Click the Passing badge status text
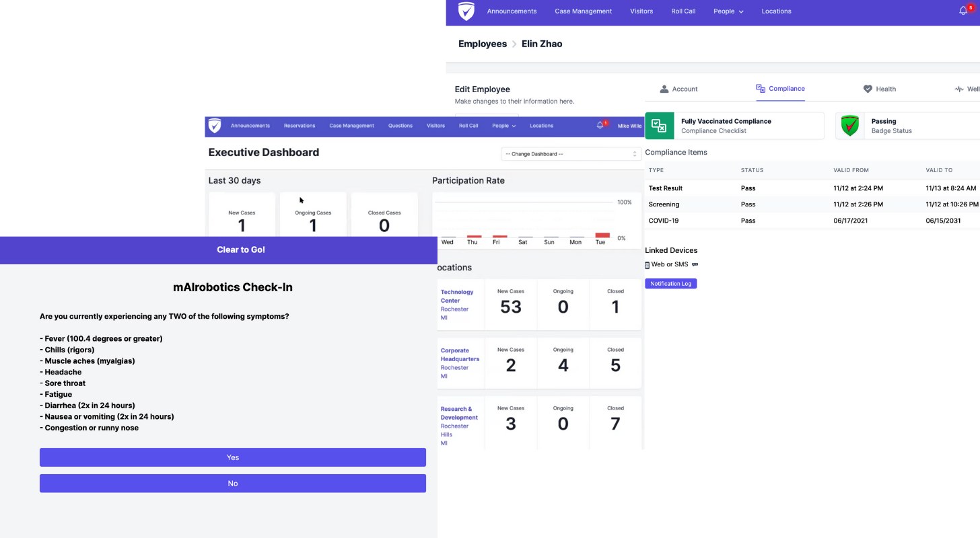The width and height of the screenshot is (980, 538). pyautogui.click(x=884, y=122)
